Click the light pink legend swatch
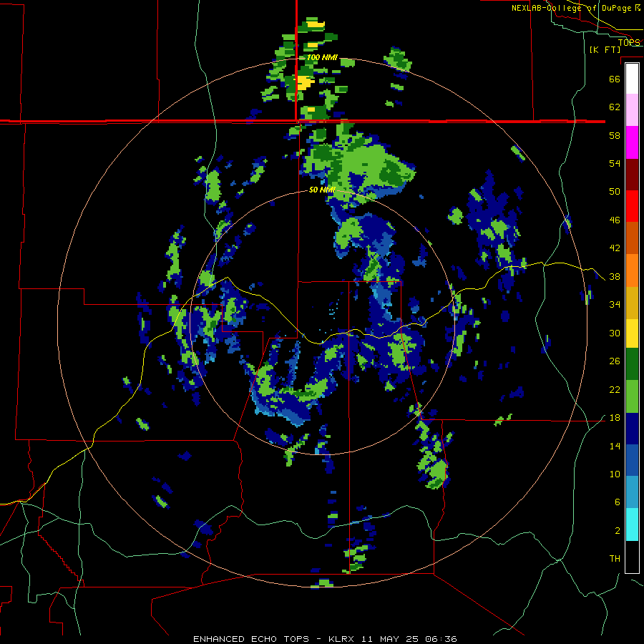 [632, 109]
